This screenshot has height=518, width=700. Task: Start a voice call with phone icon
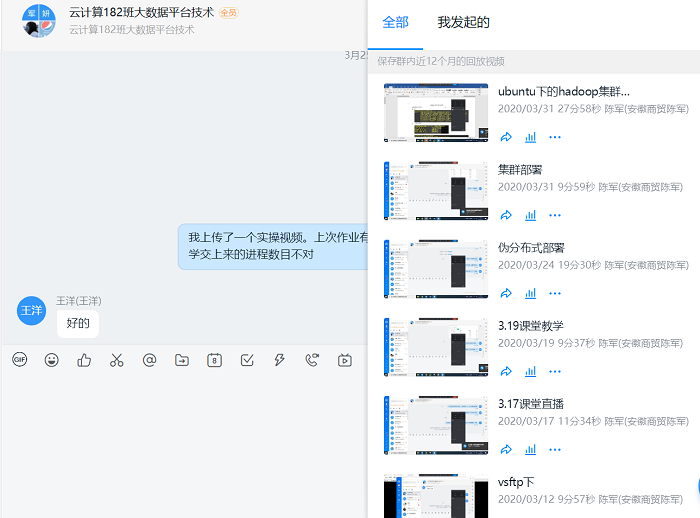(312, 360)
